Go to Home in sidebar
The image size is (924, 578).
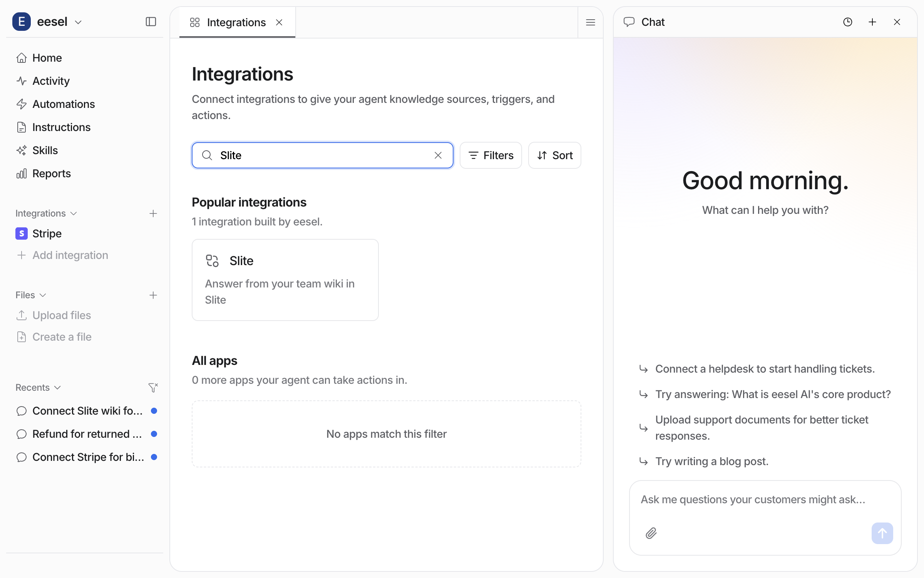coord(85,58)
